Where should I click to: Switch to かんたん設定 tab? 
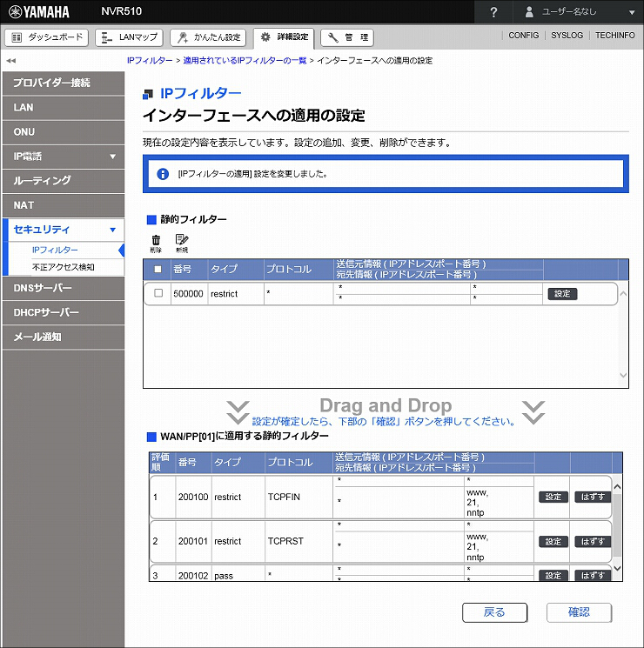208,37
